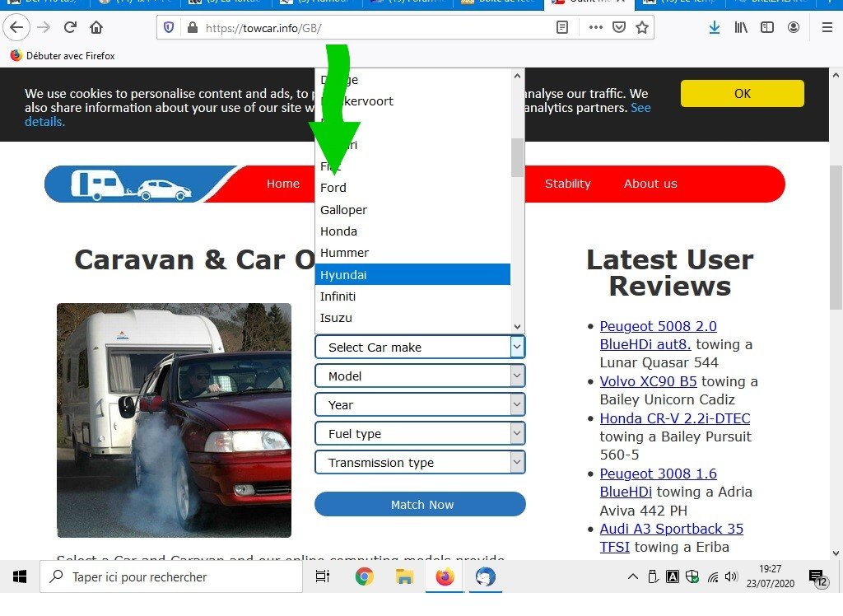843x616 pixels.
Task: Open Task View on the taskbar
Action: tap(323, 576)
